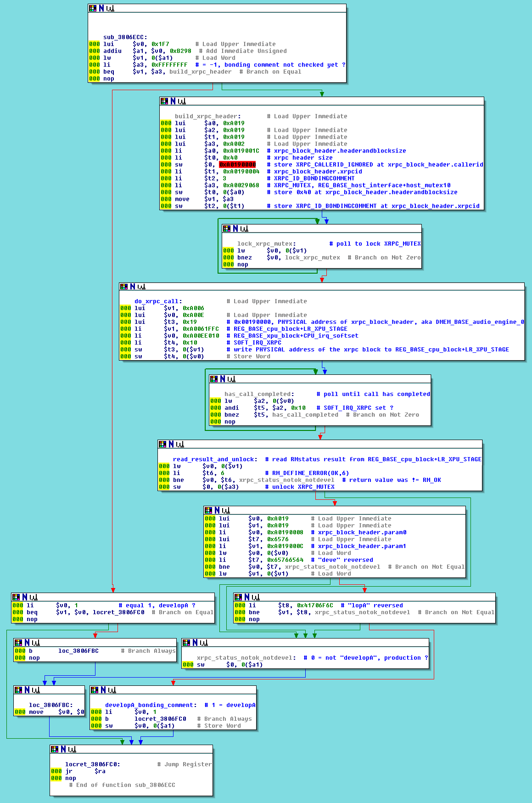532x803 pixels.
Task: Click the N icon on the developA_bonding_comment node
Action: [x=103, y=690]
